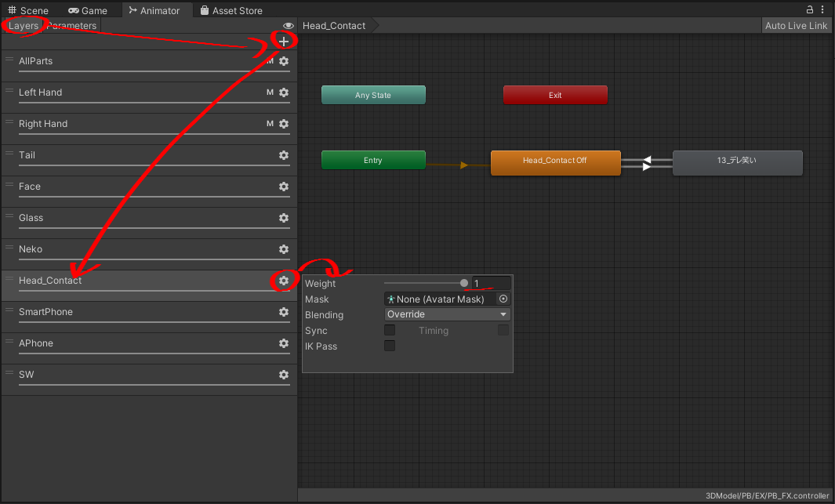835x504 pixels.
Task: Open the panel options kebab menu
Action: coord(824,9)
